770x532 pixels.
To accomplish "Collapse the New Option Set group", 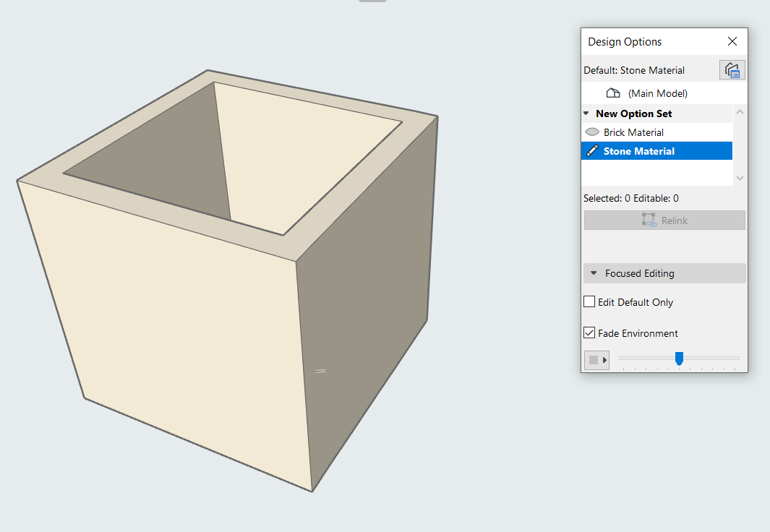I will click(x=586, y=113).
